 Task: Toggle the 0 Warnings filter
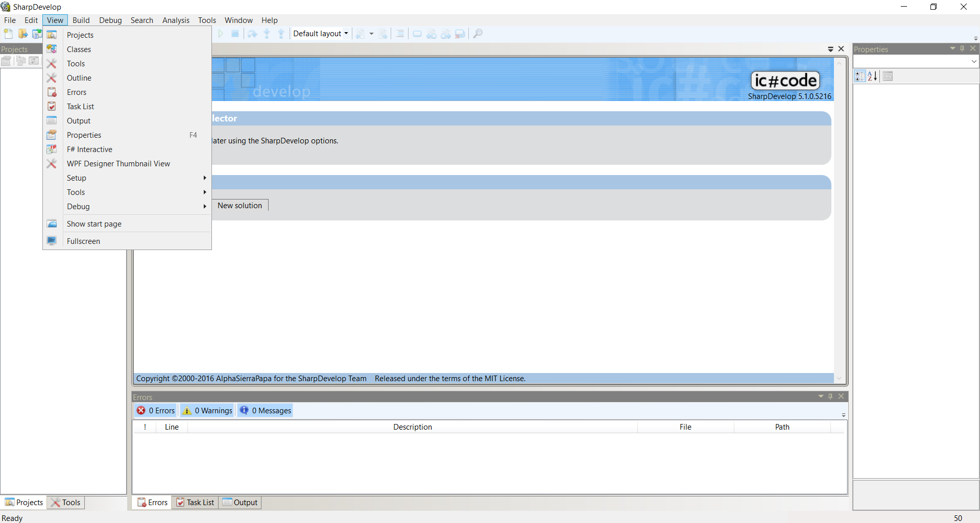[x=206, y=410]
